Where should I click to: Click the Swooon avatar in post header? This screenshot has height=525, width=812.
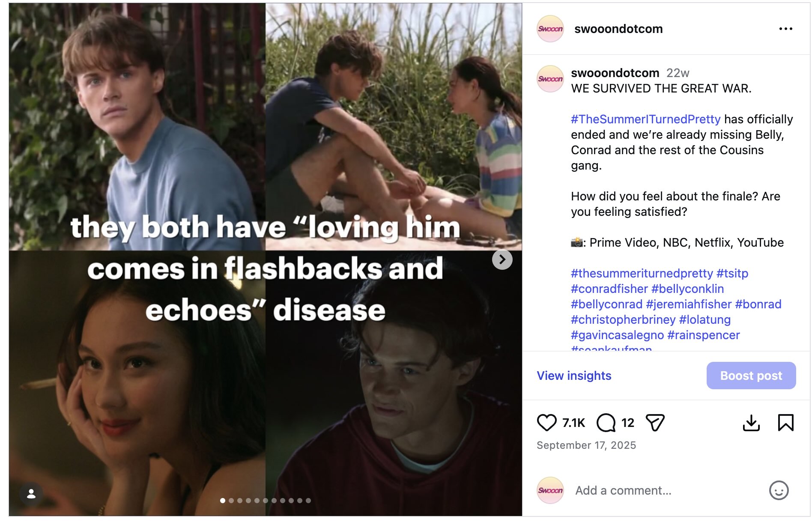550,29
